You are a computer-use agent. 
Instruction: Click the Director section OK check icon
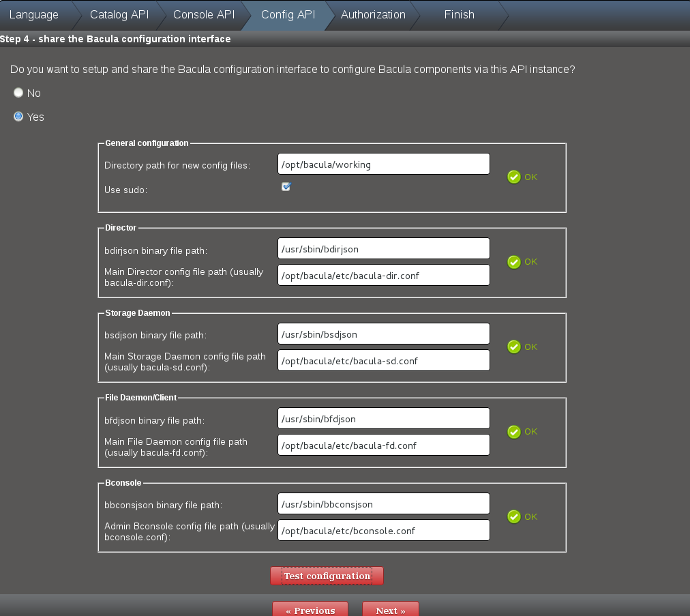coord(513,262)
